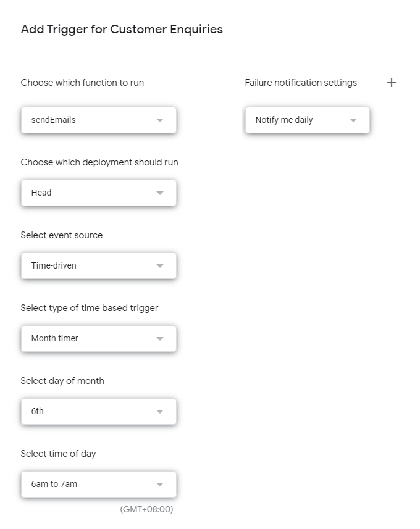Click the arrow next to Notify me daily
The height and width of the screenshot is (529, 420).
(x=353, y=120)
